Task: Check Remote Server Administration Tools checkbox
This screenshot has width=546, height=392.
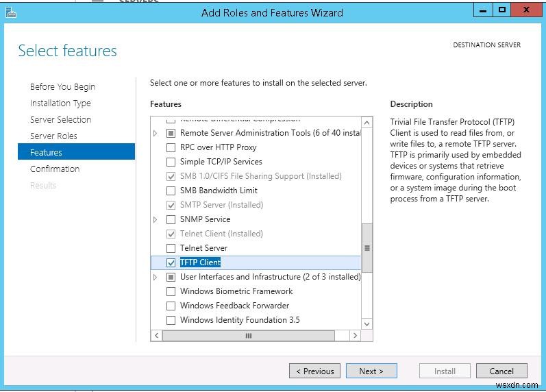Action: click(x=171, y=133)
